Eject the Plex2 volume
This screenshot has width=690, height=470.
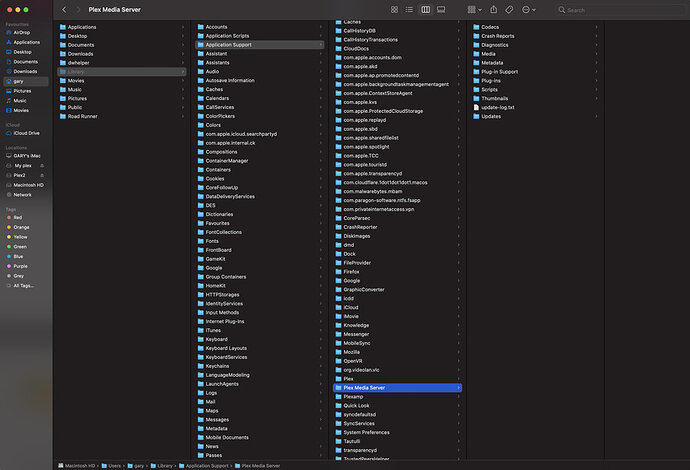pos(42,175)
